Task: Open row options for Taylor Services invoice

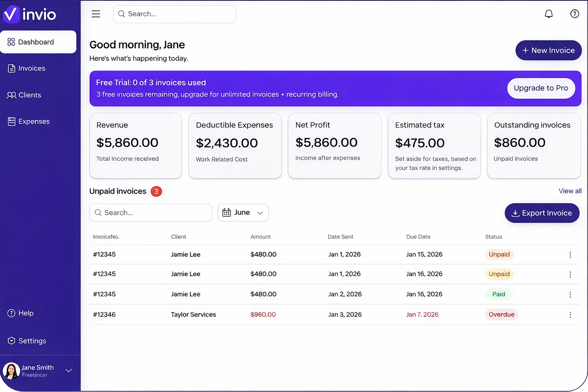Action: [x=570, y=315]
